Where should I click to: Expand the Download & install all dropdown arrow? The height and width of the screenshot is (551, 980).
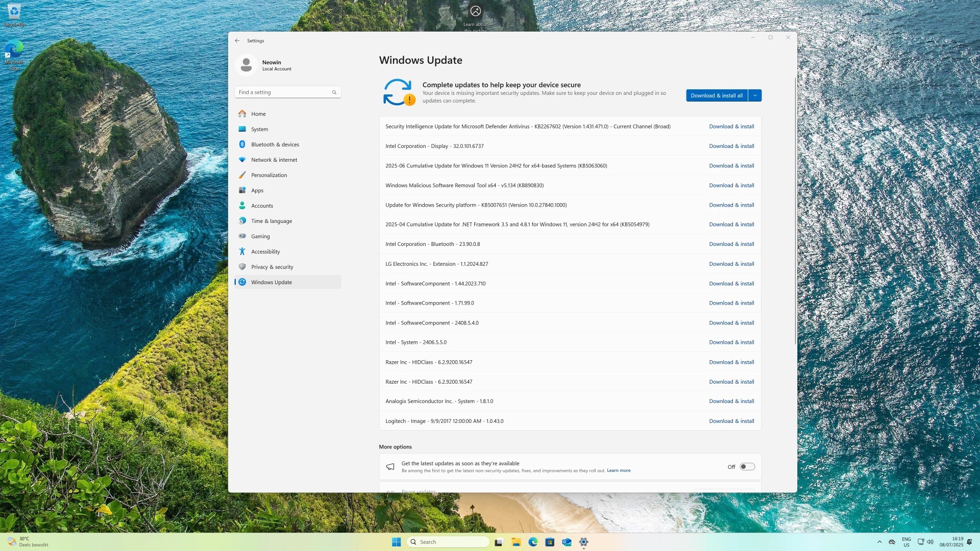point(755,95)
